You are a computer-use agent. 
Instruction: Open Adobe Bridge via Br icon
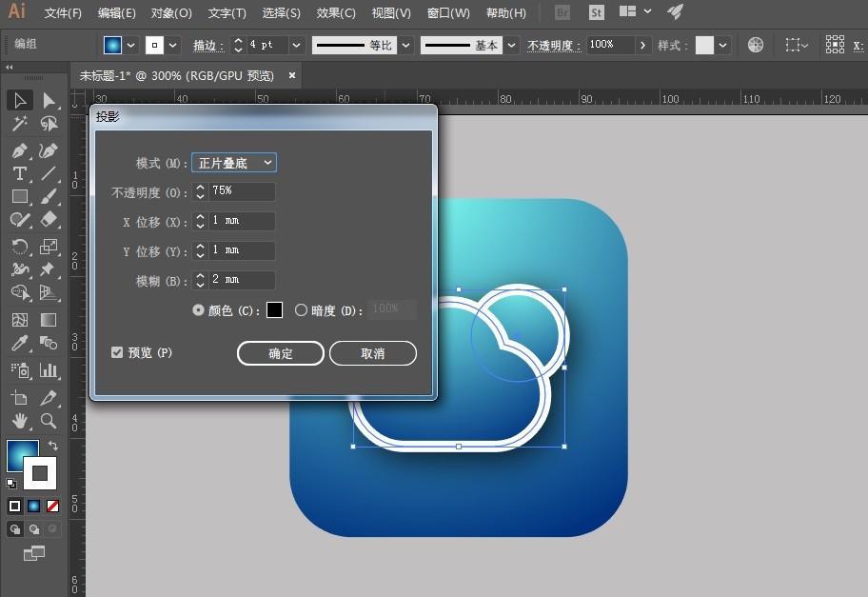562,12
